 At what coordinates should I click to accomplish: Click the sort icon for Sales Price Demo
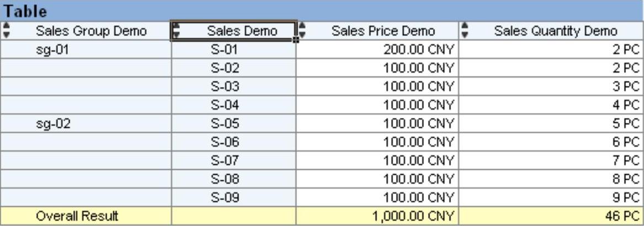(302, 31)
